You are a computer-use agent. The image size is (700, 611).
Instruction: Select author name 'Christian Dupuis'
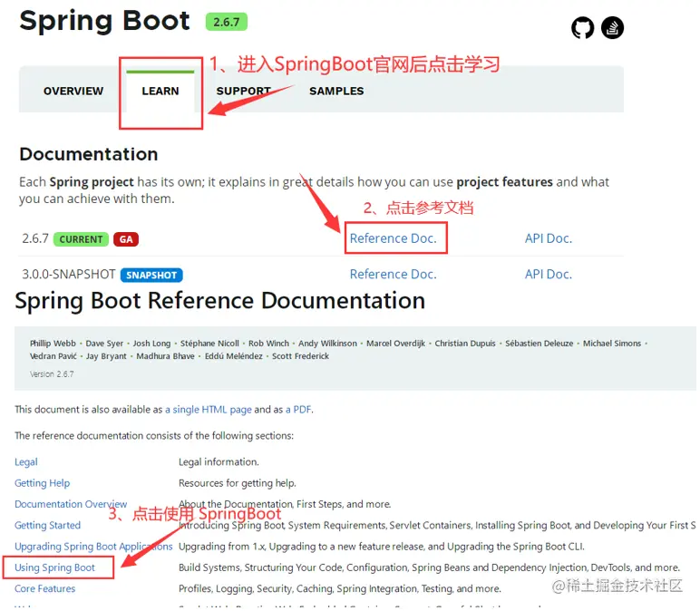(465, 344)
